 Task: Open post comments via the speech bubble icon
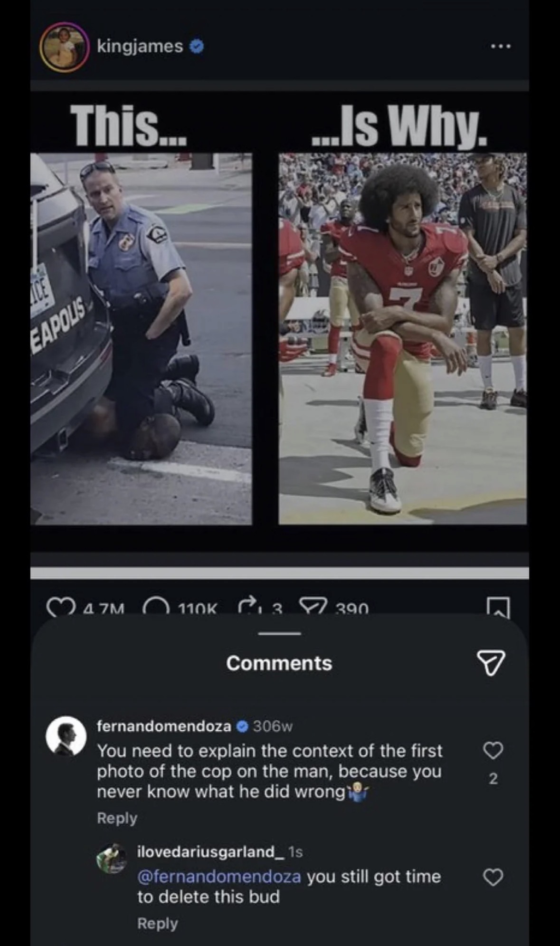tap(156, 608)
